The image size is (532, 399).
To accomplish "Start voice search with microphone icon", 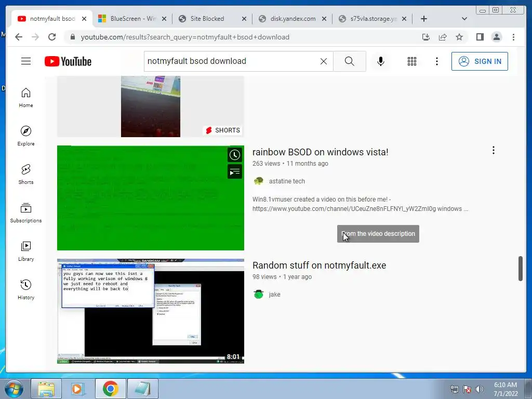I will [x=381, y=61].
